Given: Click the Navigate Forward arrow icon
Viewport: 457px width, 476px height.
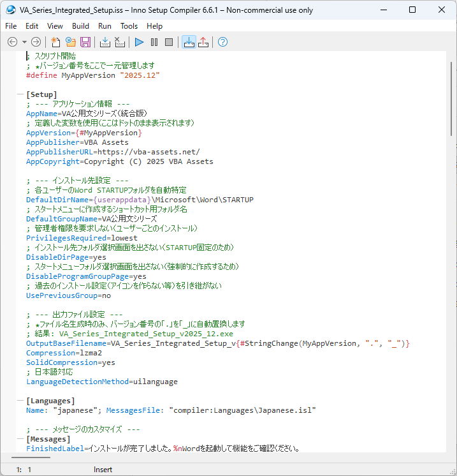Looking at the screenshot, I should tap(36, 42).
